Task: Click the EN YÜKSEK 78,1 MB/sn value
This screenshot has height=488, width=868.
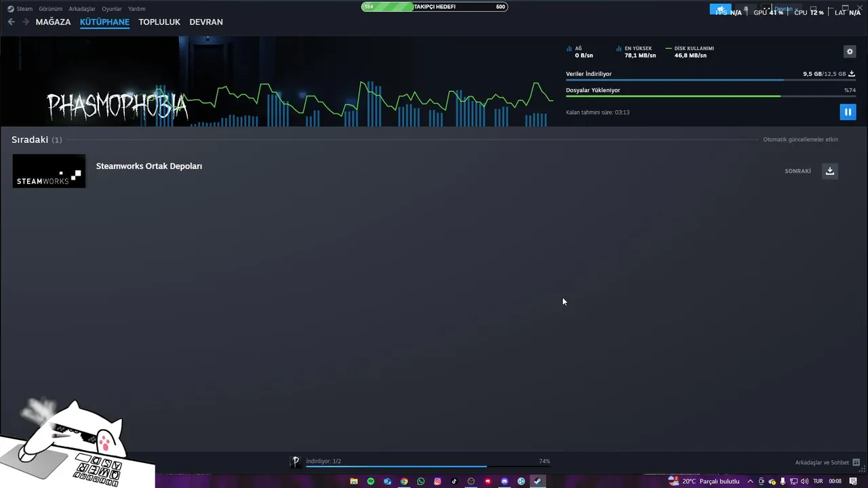Action: [640, 56]
